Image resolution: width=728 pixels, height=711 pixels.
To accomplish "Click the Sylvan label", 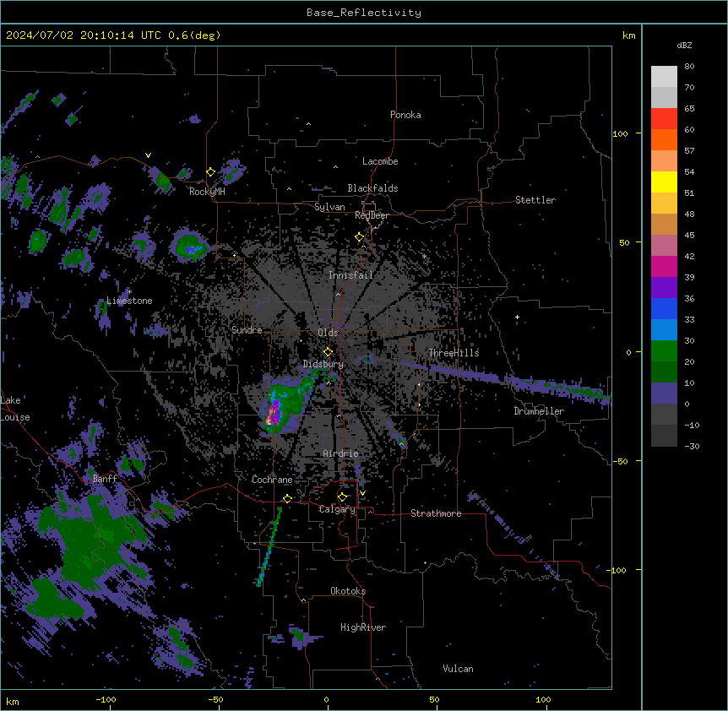I will [329, 207].
